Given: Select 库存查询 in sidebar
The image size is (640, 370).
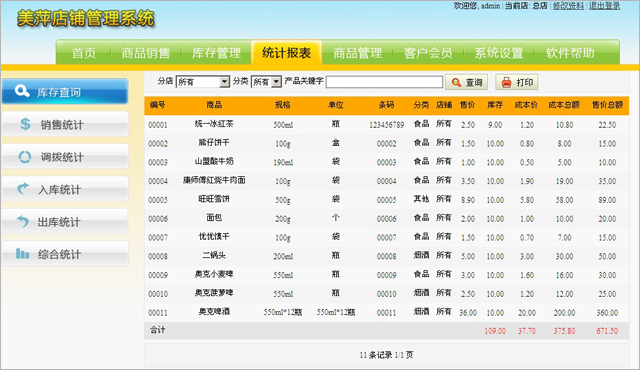Looking at the screenshot, I should [x=65, y=91].
